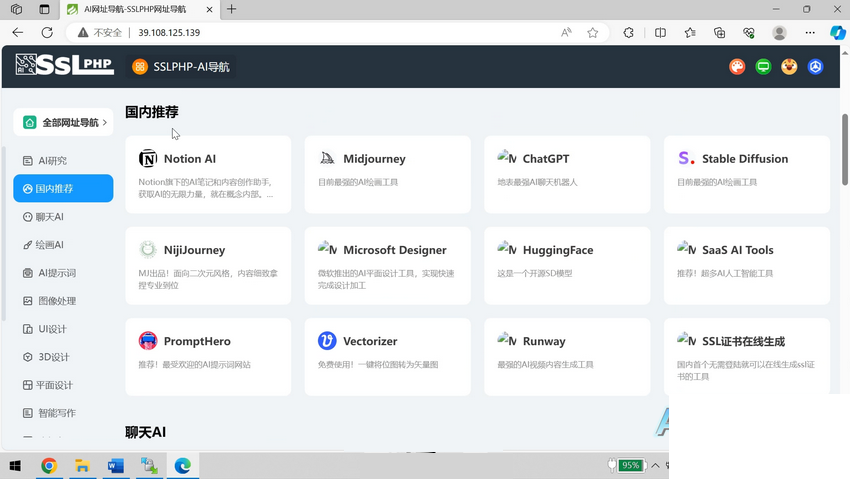Click the Notion AI logo icon
Screen dimensions: 850x479
147,158
